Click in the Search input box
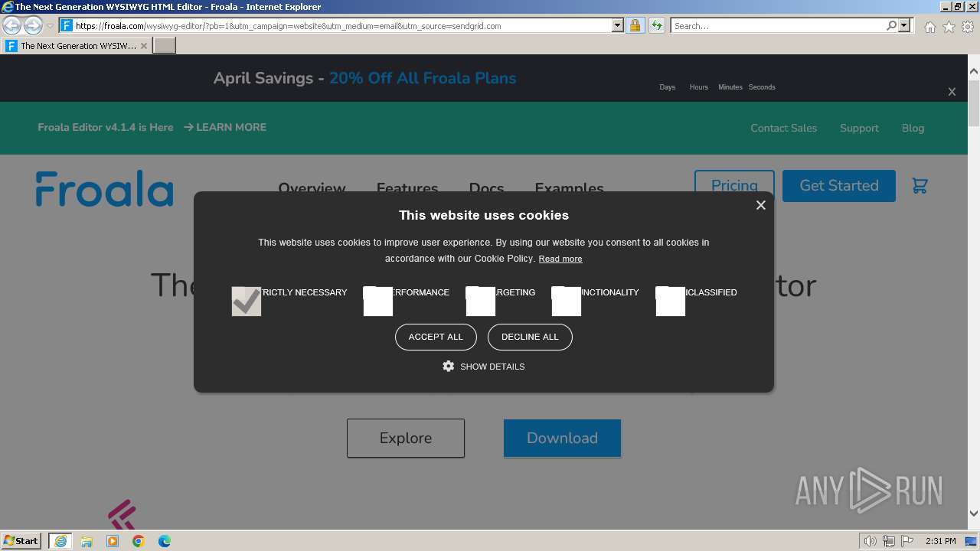Image resolution: width=980 pixels, height=551 pixels. click(x=778, y=26)
